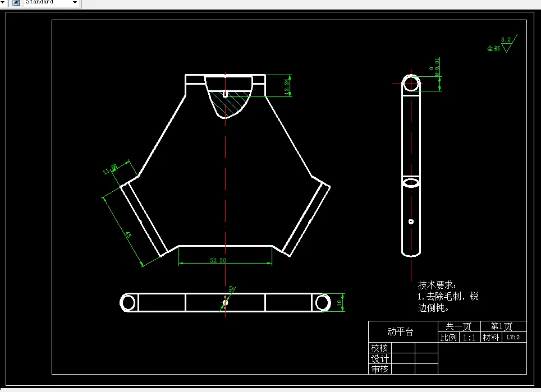
Task: Click the 全部 roughness annotation top right
Action: click(x=493, y=49)
